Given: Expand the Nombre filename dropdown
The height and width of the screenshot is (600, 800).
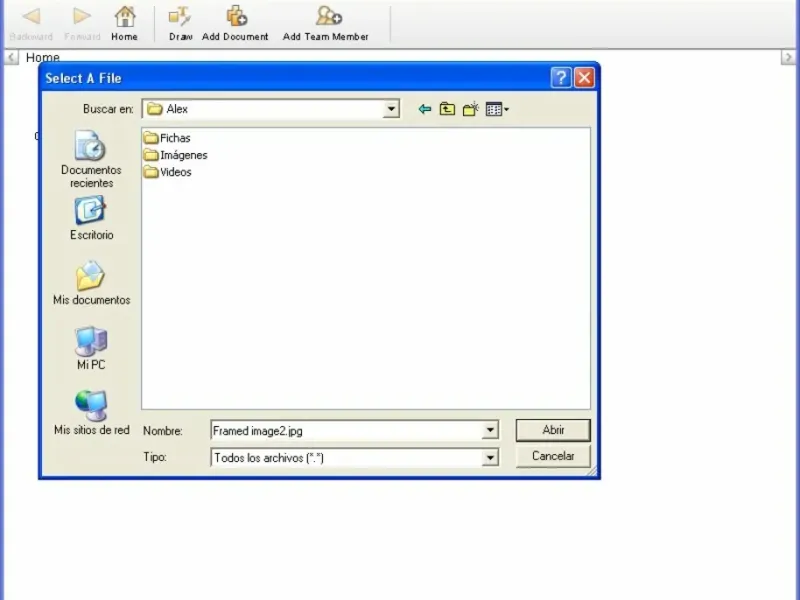Looking at the screenshot, I should pyautogui.click(x=490, y=430).
